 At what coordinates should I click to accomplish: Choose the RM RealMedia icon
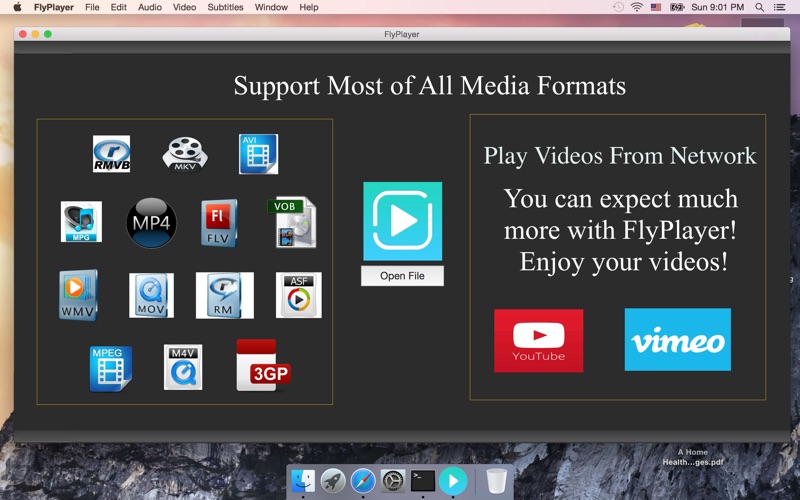224,295
